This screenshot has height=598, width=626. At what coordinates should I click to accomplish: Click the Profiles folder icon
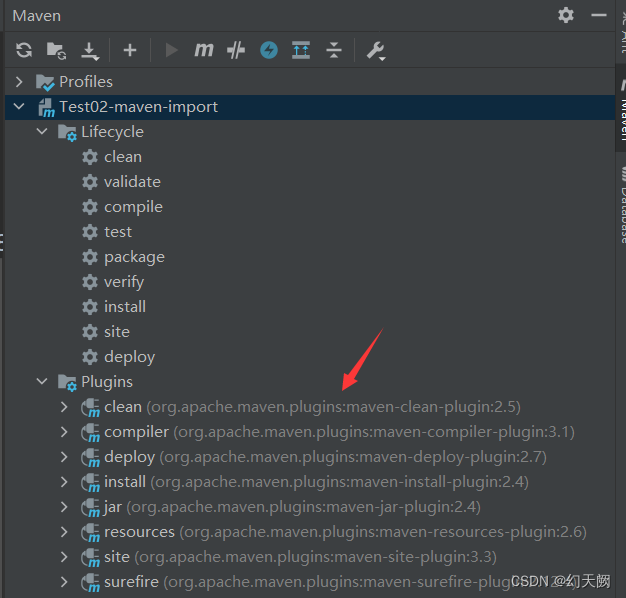pos(45,82)
